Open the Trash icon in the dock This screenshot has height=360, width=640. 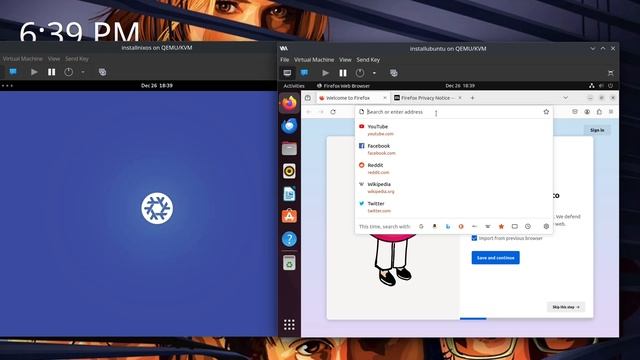(x=289, y=263)
